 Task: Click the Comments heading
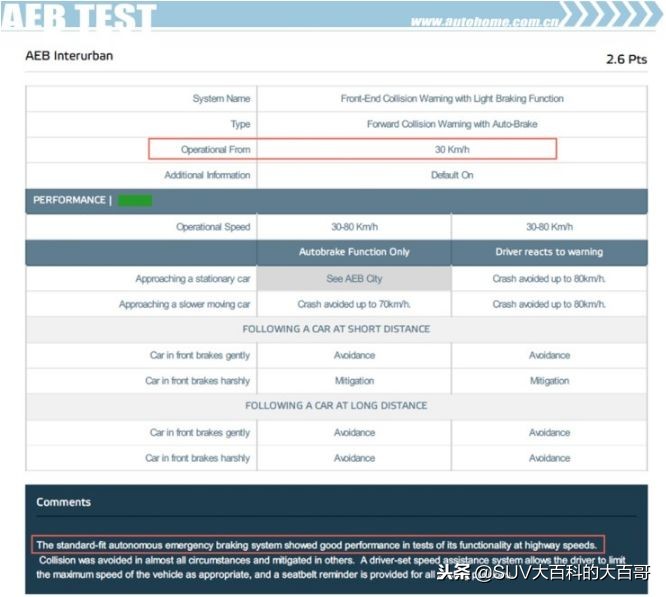[x=63, y=502]
